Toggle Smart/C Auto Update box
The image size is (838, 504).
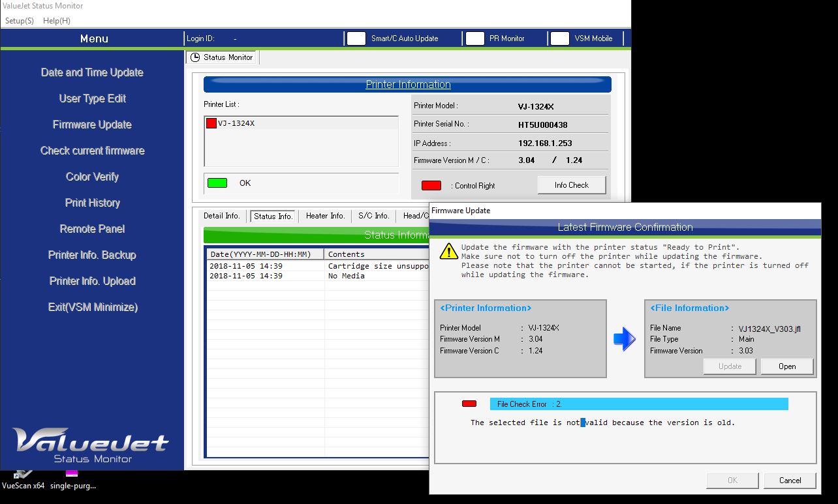(x=356, y=38)
